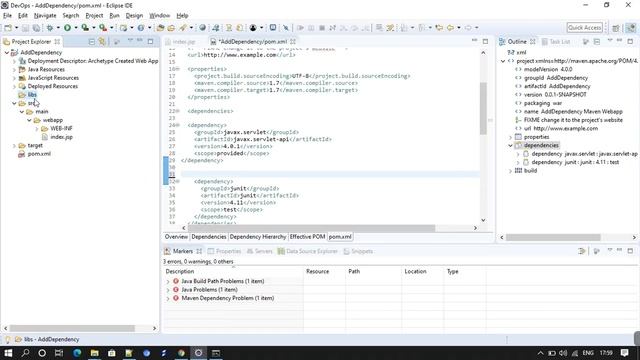The image size is (640, 360).
Task: Expand the WEB-INF folder node
Action: [x=37, y=129]
